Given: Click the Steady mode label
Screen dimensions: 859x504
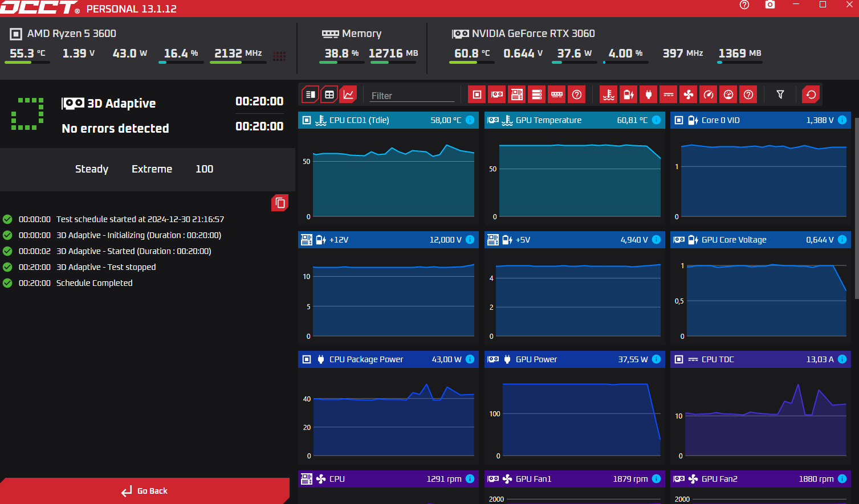Looking at the screenshot, I should [x=92, y=169].
